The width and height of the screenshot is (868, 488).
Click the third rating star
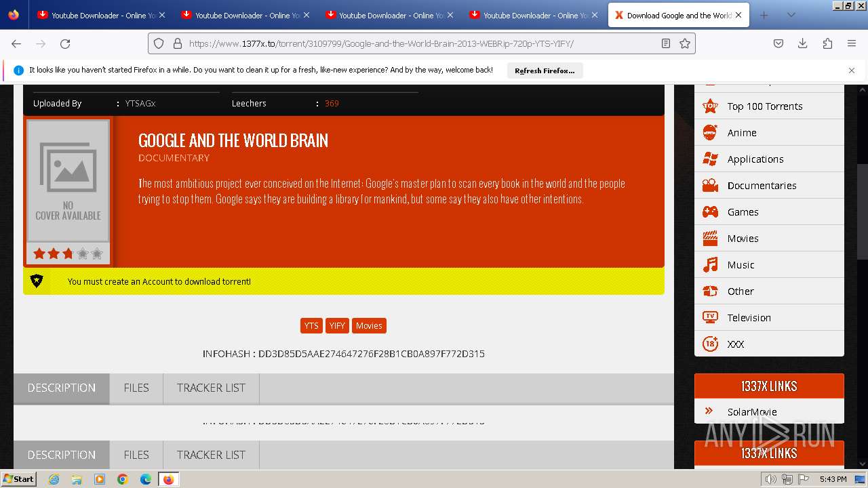click(68, 253)
